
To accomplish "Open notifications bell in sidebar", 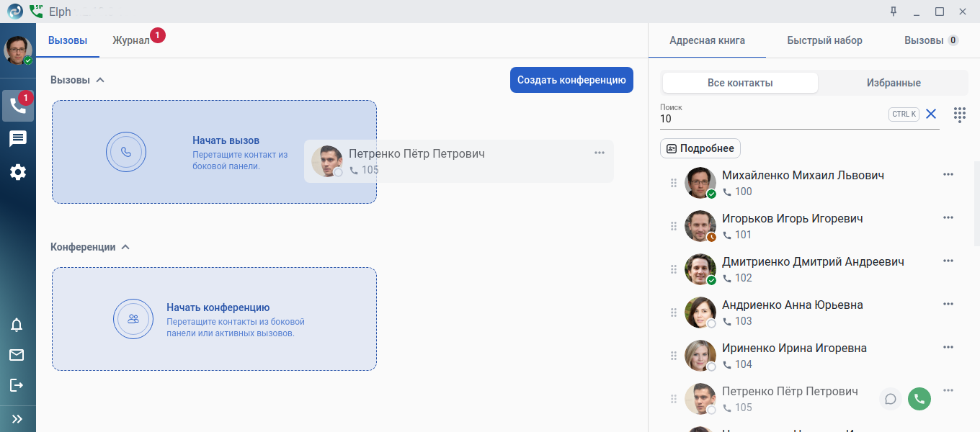I will coord(17,325).
